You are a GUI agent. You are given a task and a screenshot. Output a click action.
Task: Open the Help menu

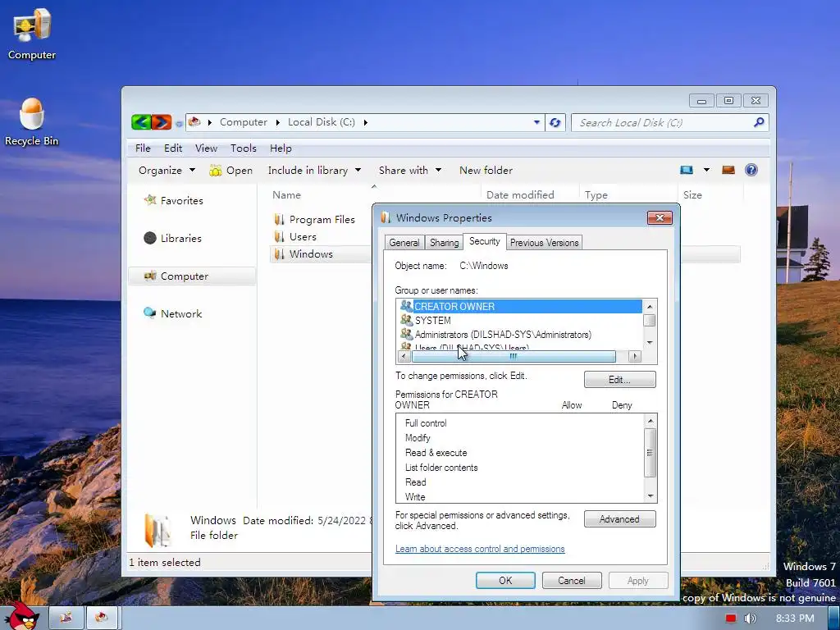281,148
